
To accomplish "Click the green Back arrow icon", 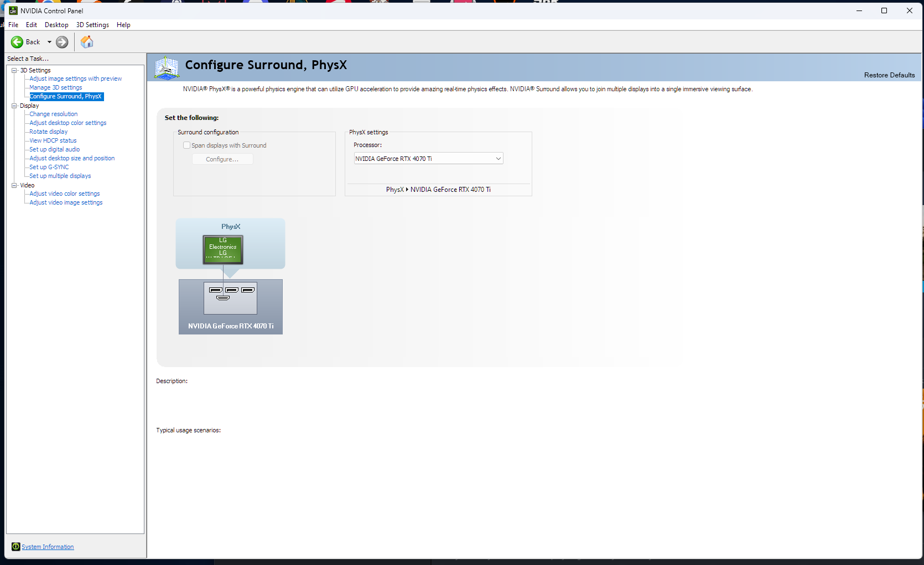I will click(17, 42).
